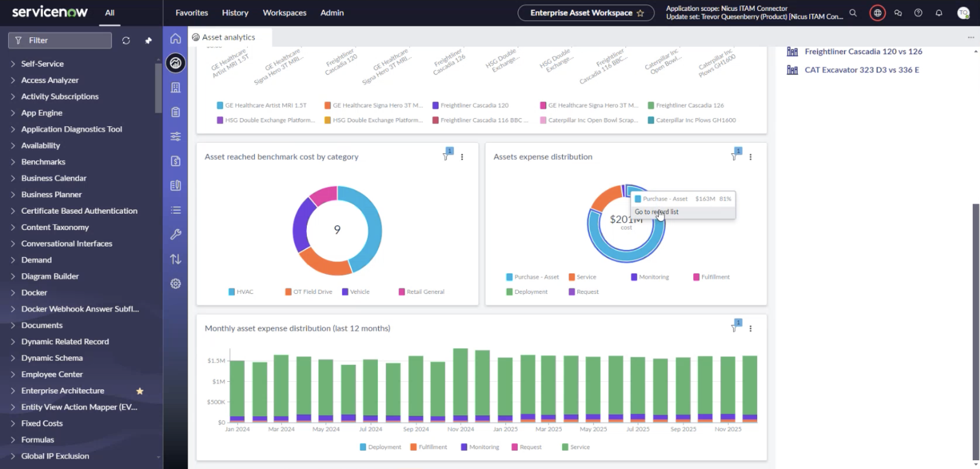The width and height of the screenshot is (980, 469).
Task: Open the more options ellipsis beside tabs
Action: (x=971, y=37)
